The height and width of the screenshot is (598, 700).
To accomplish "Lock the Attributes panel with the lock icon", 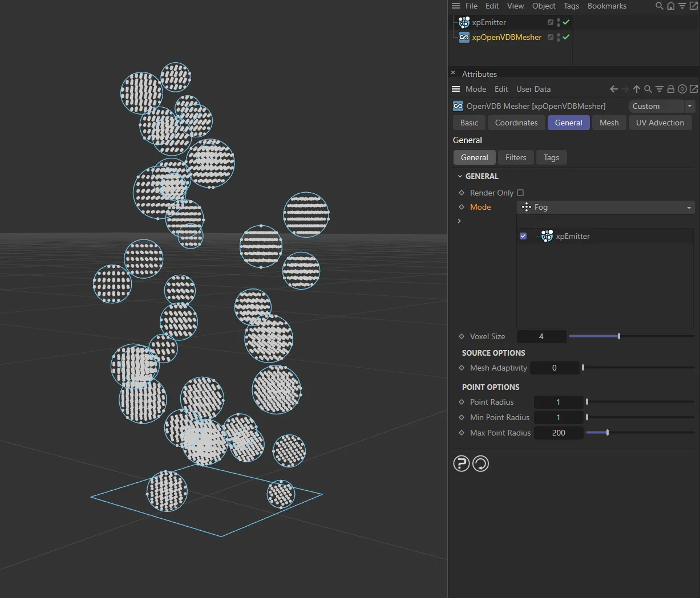I will [671, 90].
